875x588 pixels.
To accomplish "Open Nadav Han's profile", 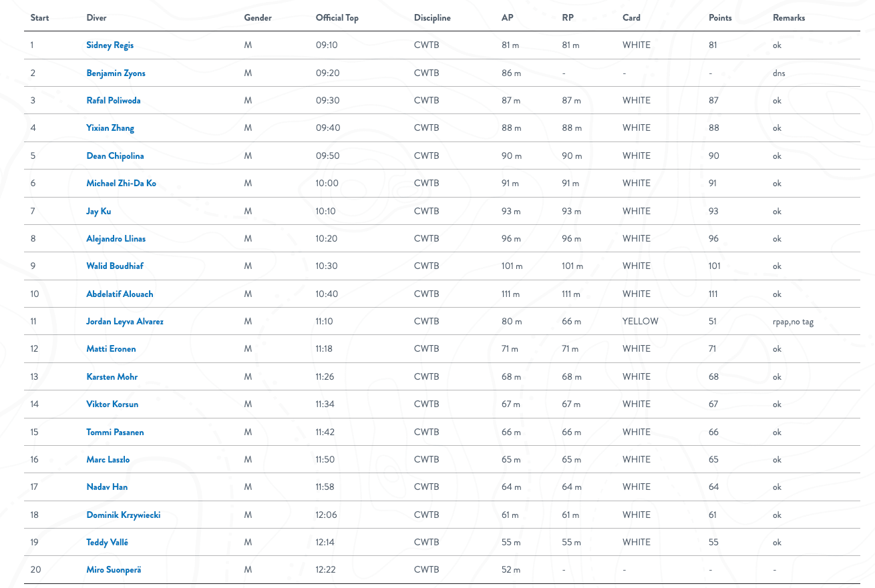I will (107, 487).
